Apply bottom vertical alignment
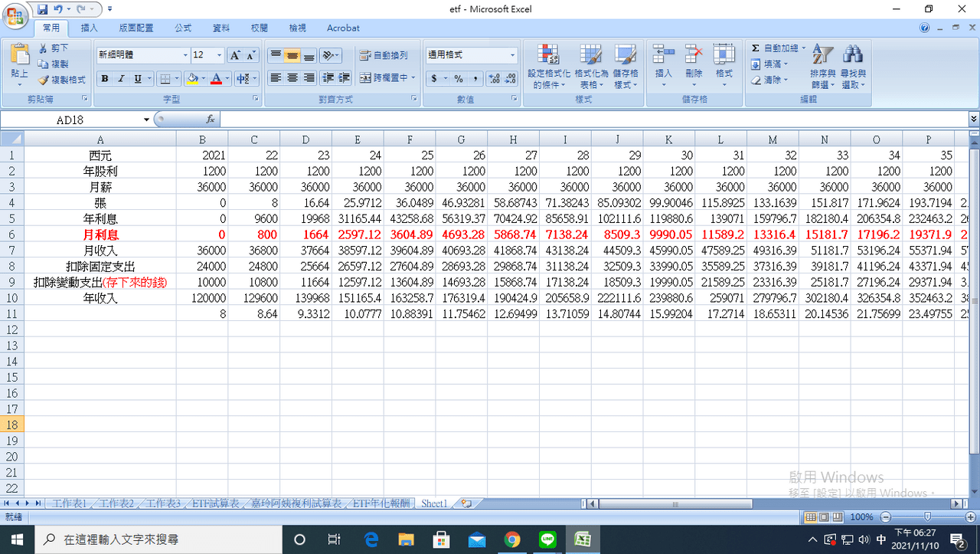 (309, 55)
